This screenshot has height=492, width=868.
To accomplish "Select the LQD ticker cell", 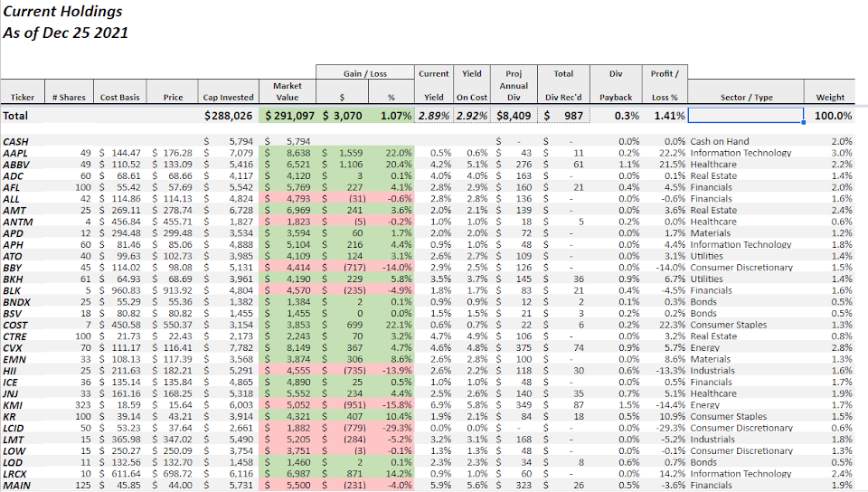I will tap(13, 463).
